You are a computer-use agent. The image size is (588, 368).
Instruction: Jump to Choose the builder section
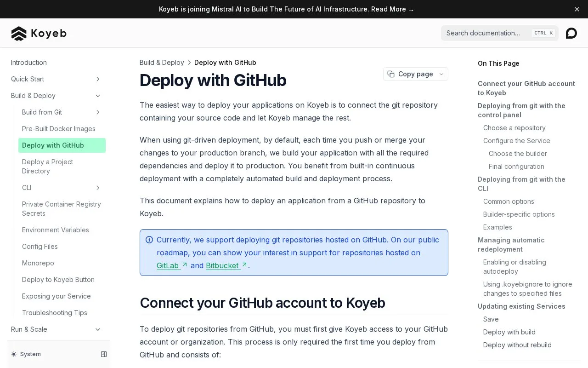[518, 154]
